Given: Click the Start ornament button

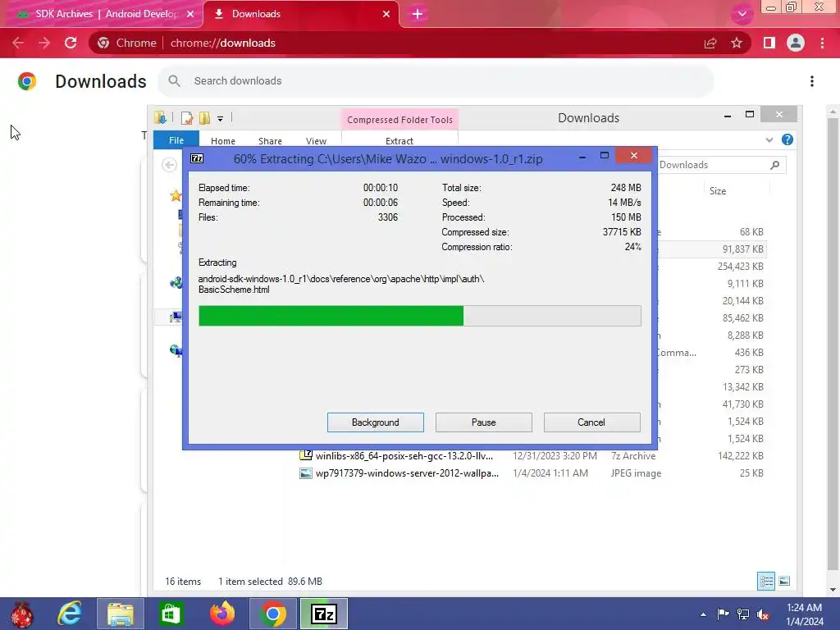Looking at the screenshot, I should (21, 614).
